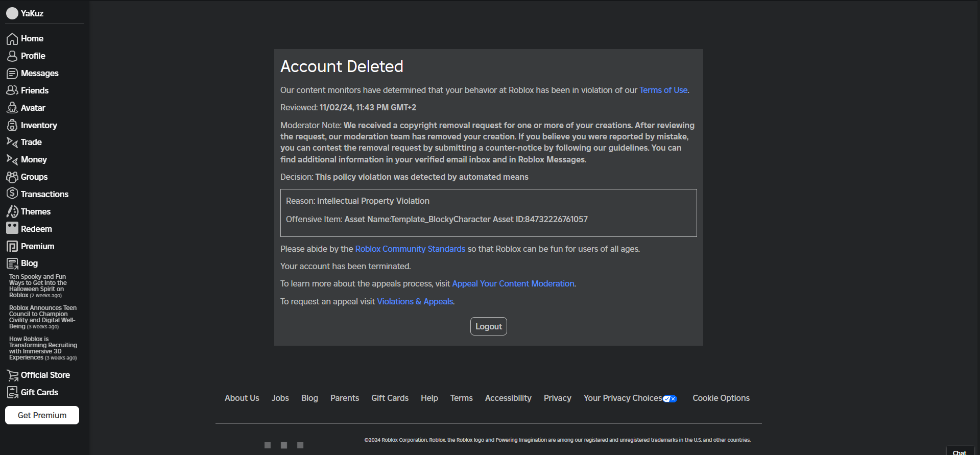The width and height of the screenshot is (980, 455).
Task: Toggle Your Privacy Choices icon
Action: click(670, 399)
